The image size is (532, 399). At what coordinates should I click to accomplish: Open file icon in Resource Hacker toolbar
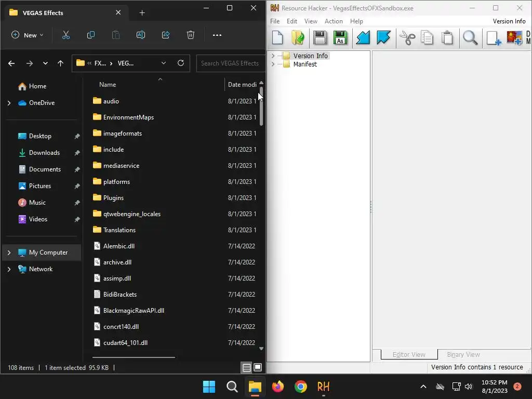pos(298,37)
